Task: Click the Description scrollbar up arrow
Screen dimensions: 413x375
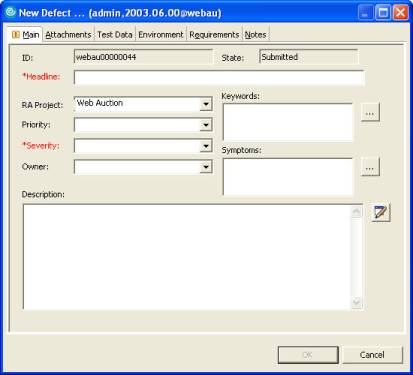Action: click(356, 211)
